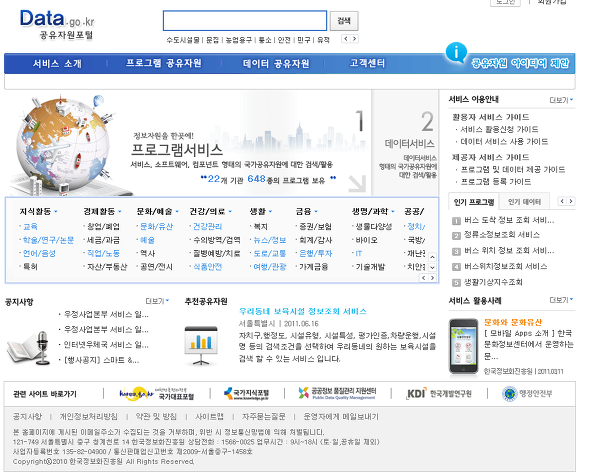Click rank 5 icon beside 생활기상지수조회
This screenshot has width=590, height=473.
click(456, 283)
